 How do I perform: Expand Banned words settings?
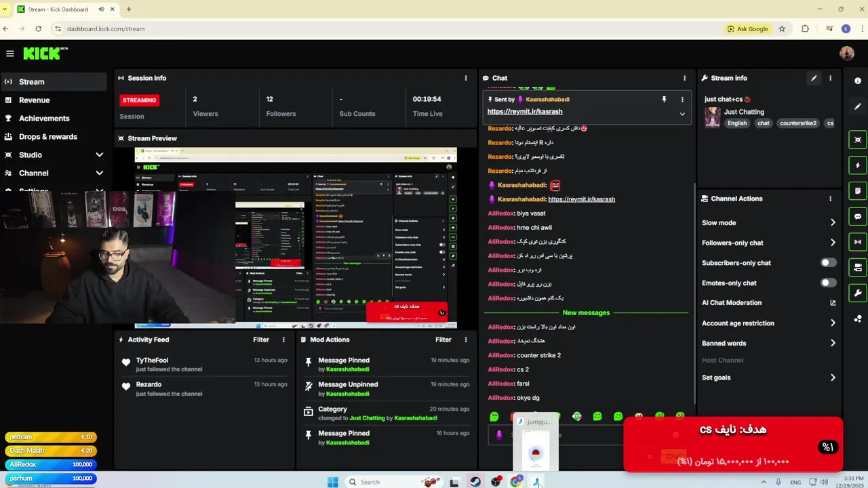[833, 344]
